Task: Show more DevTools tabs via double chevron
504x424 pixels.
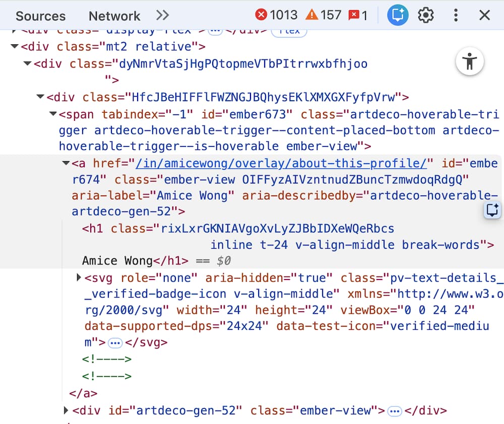Action: click(162, 15)
